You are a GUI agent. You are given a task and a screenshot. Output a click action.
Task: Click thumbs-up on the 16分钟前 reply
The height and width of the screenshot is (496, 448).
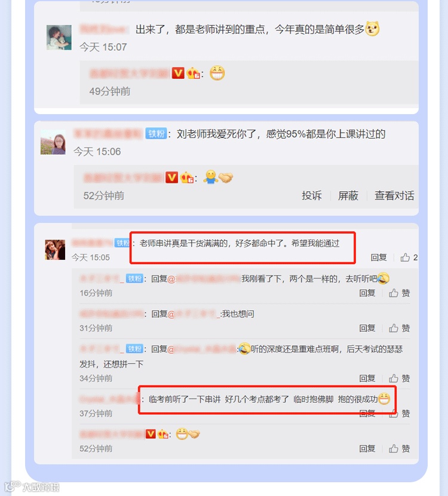[x=394, y=293]
